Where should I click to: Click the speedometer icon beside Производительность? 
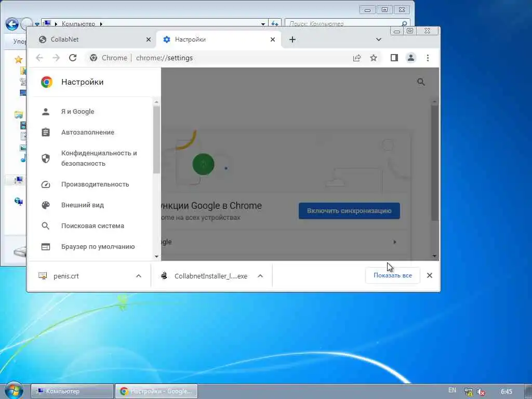click(x=46, y=184)
